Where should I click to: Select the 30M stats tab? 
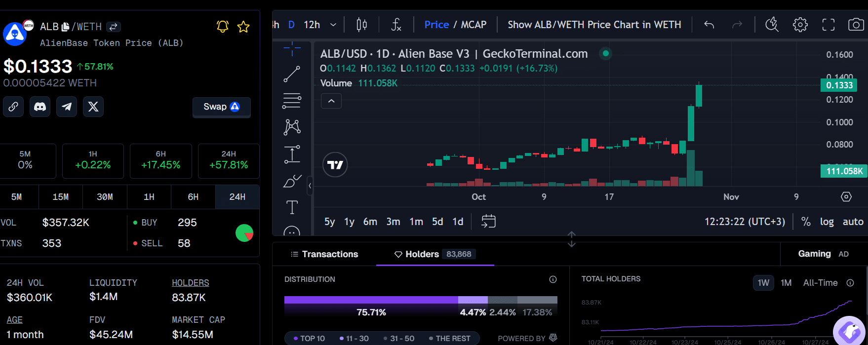point(105,197)
